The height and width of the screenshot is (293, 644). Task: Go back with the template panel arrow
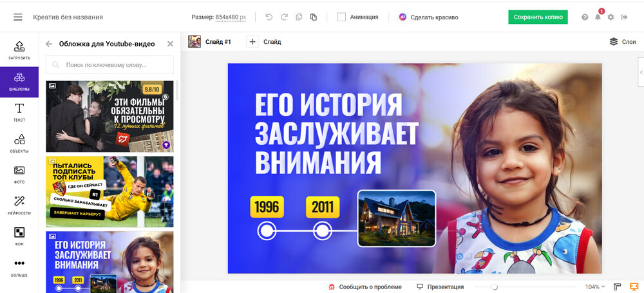(49, 44)
